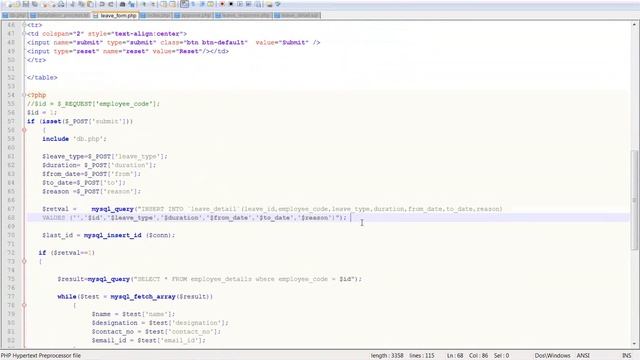The image size is (640, 360).
Task: Click the Close document toolbar icon
Action: click(45, 4)
